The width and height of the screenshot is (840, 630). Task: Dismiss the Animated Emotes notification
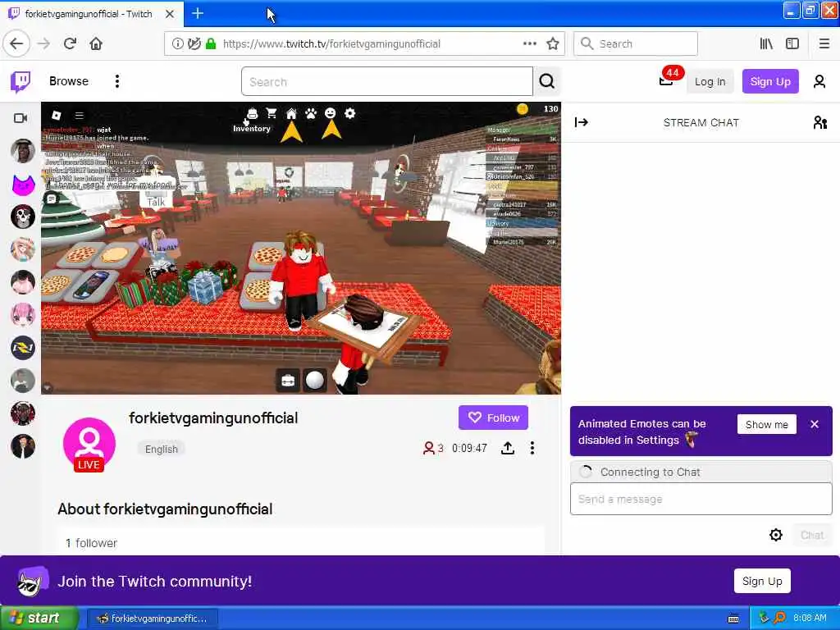click(815, 424)
